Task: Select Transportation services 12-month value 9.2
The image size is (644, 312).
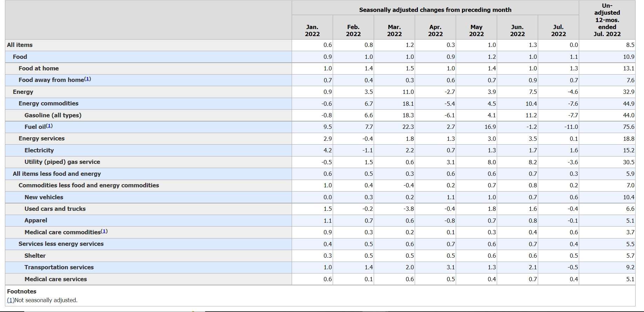Action: click(630, 267)
